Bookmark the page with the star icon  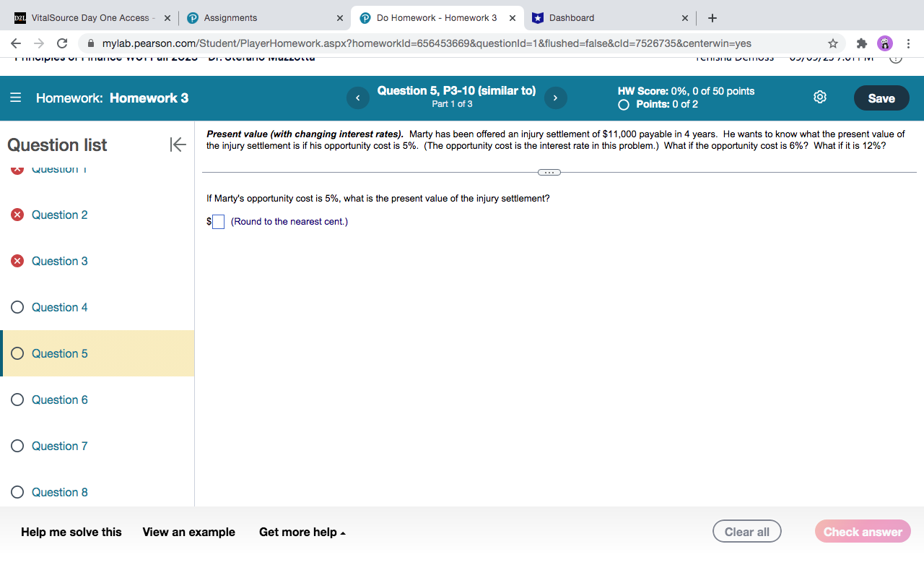pyautogui.click(x=832, y=43)
